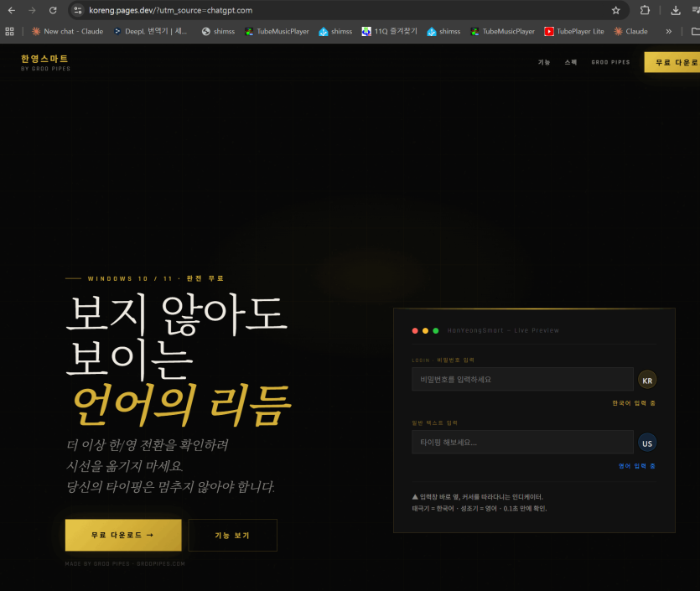Click the 한영스마트 site logo
Screen dimensions: 700x591
(x=45, y=62)
